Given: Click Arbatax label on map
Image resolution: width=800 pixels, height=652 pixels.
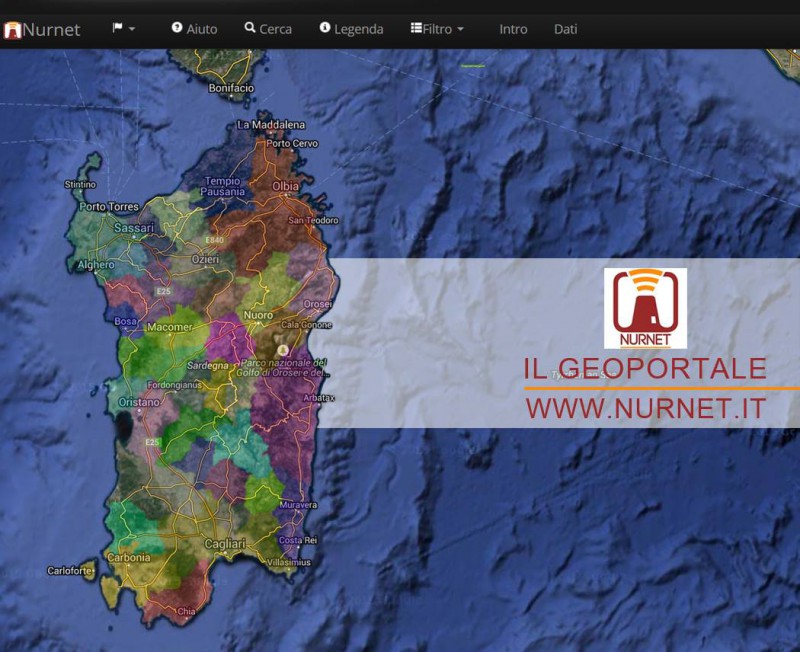Looking at the screenshot, I should pyautogui.click(x=319, y=398).
